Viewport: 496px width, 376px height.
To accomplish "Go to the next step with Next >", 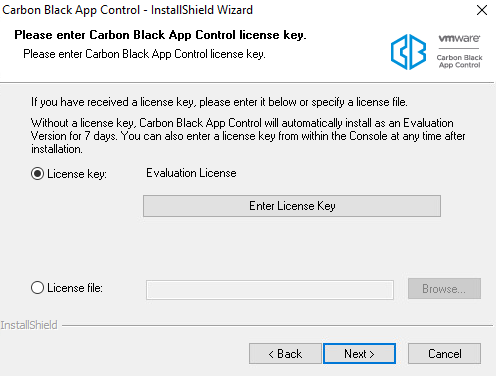I will [360, 354].
